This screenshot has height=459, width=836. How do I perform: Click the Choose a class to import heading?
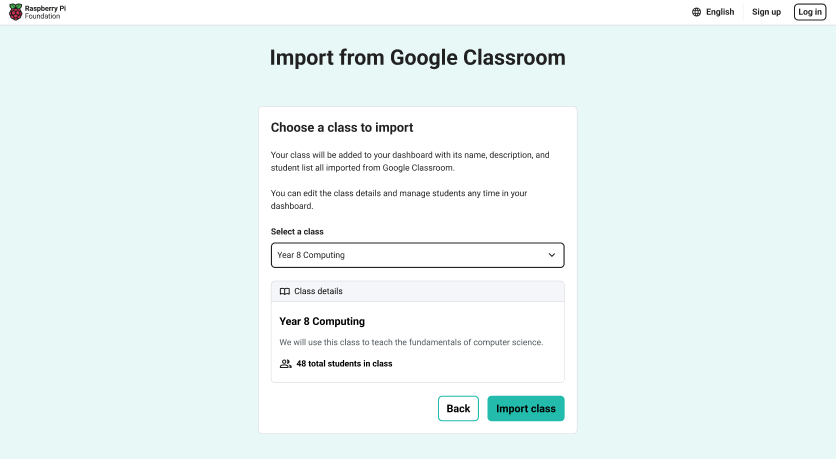[342, 128]
